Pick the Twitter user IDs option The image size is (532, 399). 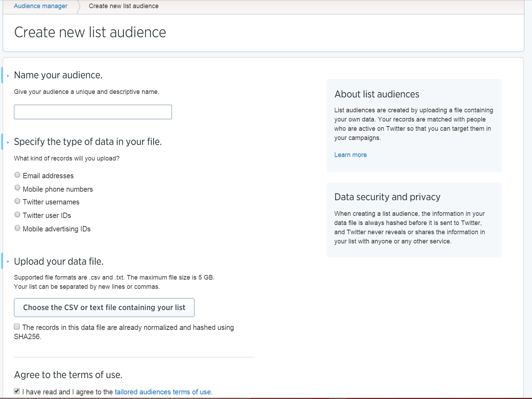17,215
